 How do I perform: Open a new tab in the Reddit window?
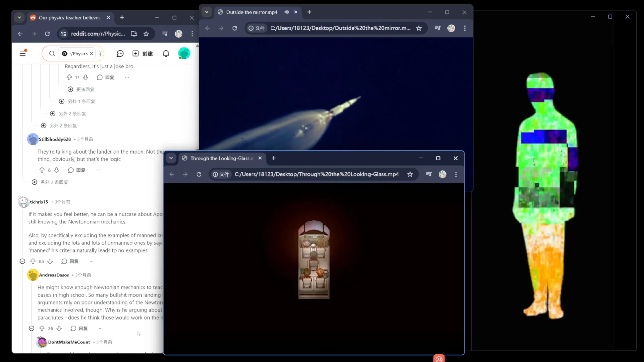tap(122, 18)
